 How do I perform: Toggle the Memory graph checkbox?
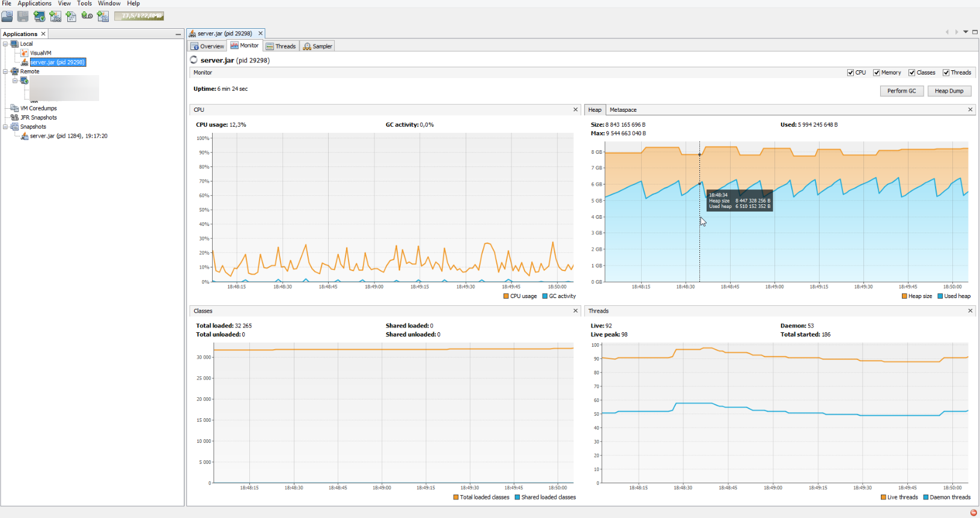click(877, 73)
